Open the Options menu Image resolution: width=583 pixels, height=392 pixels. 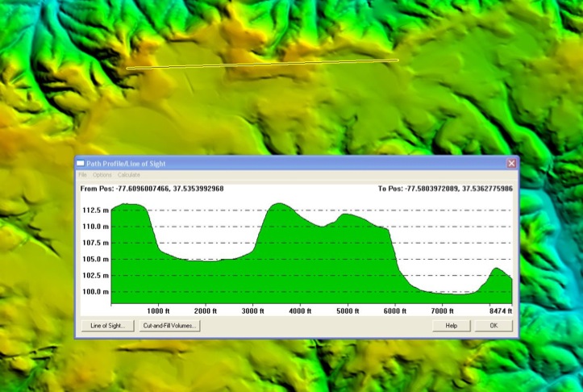[102, 175]
